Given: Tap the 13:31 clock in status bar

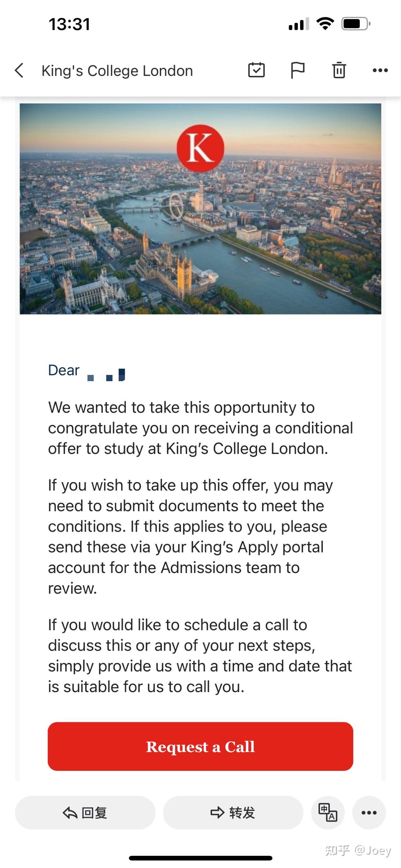Looking at the screenshot, I should tap(69, 24).
